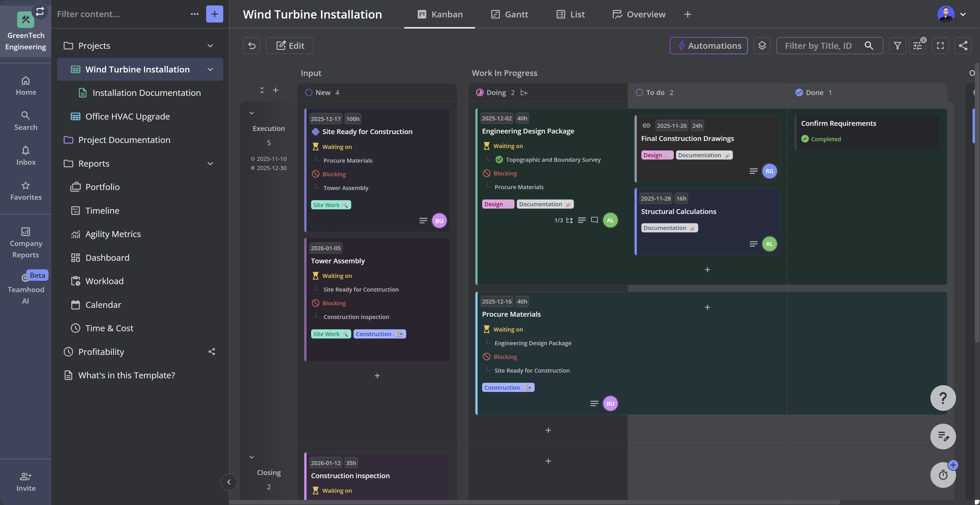
Task: Collapse the Wind Turbine Installation project chevron
Action: [x=210, y=69]
